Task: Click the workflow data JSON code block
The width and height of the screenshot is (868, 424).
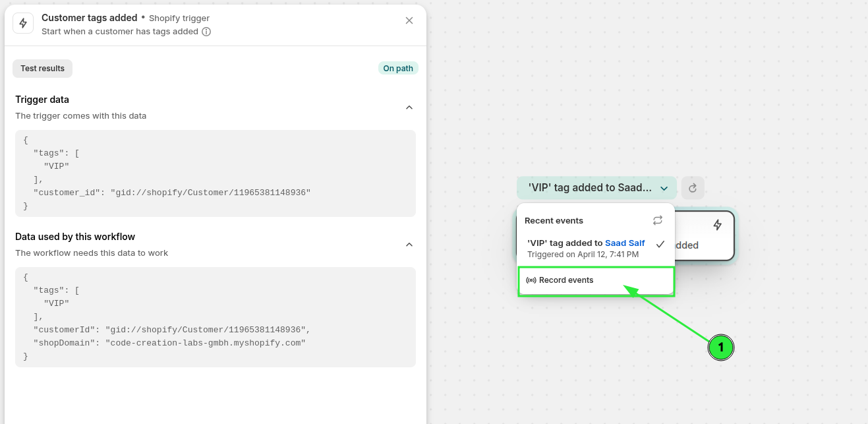Action: pyautogui.click(x=216, y=317)
